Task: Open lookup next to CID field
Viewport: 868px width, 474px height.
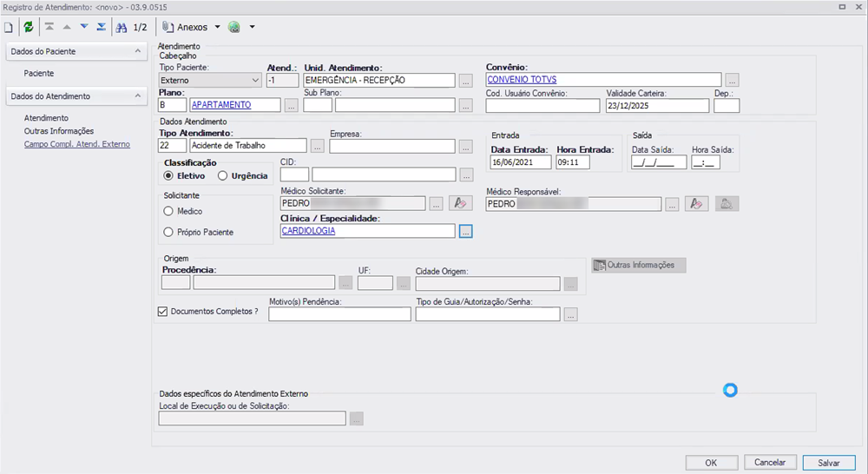Action: pos(467,175)
